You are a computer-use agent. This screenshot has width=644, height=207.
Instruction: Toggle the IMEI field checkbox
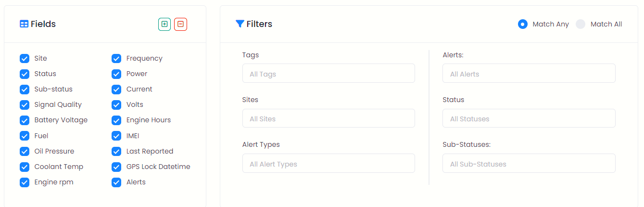tap(116, 136)
